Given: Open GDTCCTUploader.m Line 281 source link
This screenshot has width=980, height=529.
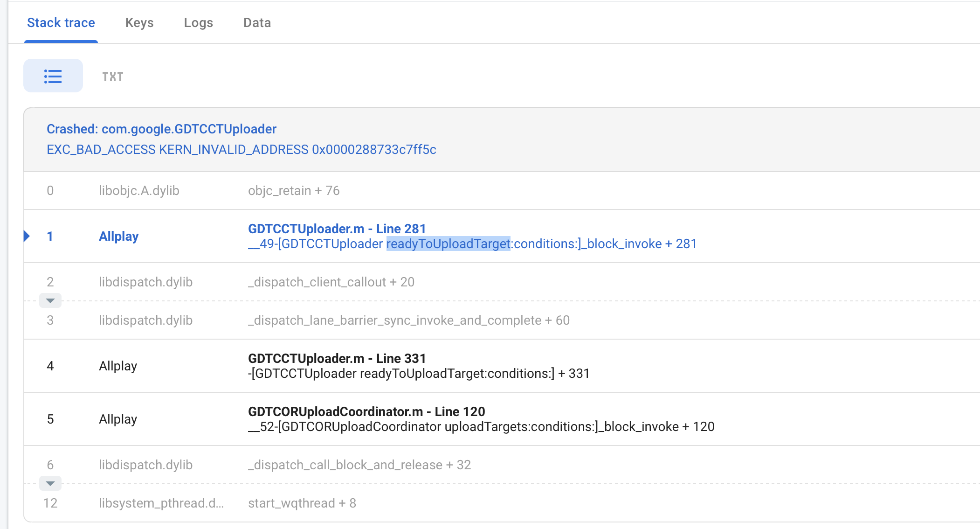Looking at the screenshot, I should click(x=336, y=229).
